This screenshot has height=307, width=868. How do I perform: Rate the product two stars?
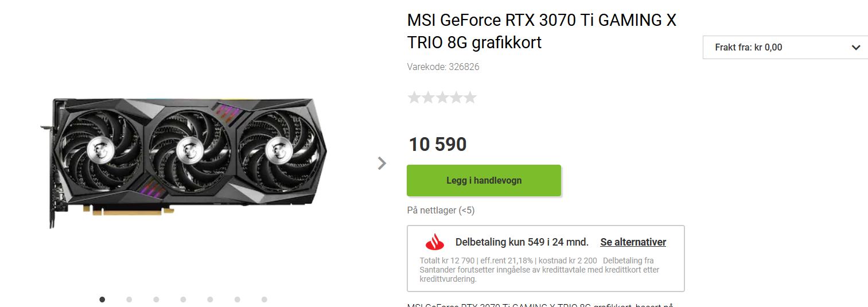click(428, 98)
